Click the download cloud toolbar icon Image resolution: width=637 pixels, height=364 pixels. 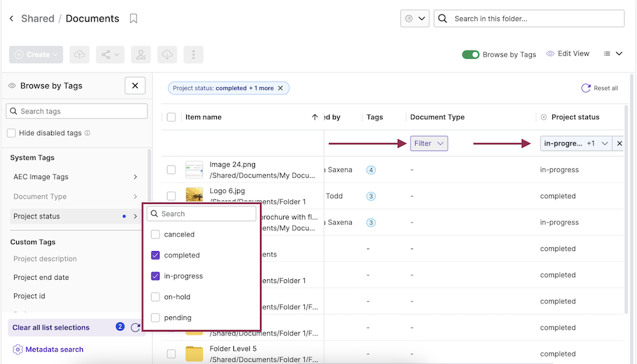[167, 54]
